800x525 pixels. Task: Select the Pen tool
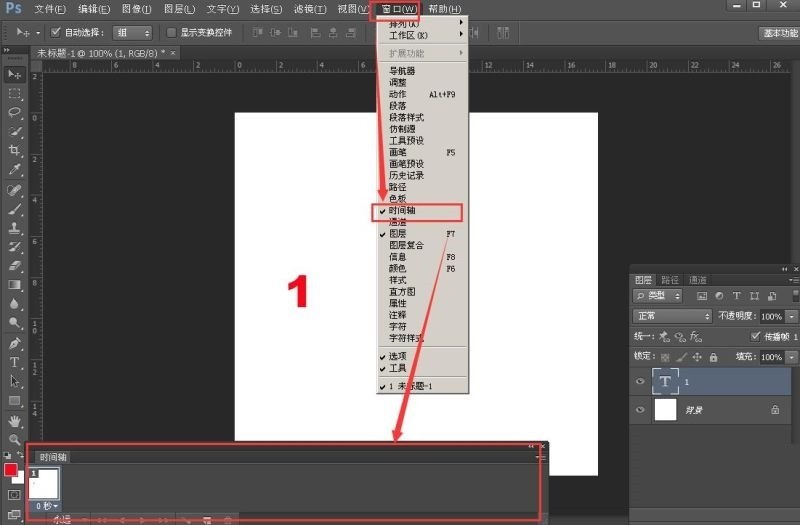(x=15, y=343)
